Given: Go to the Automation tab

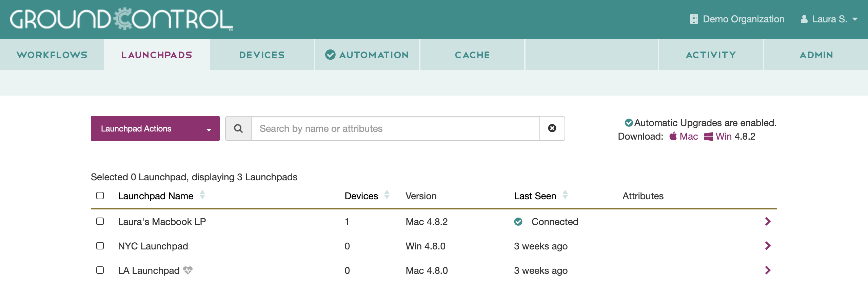Looking at the screenshot, I should tap(367, 55).
